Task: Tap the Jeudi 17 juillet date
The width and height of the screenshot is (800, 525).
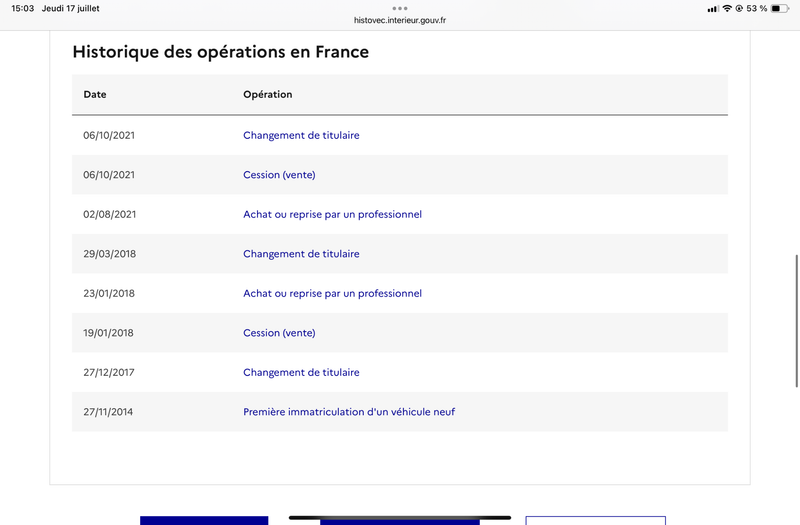Action: point(70,8)
